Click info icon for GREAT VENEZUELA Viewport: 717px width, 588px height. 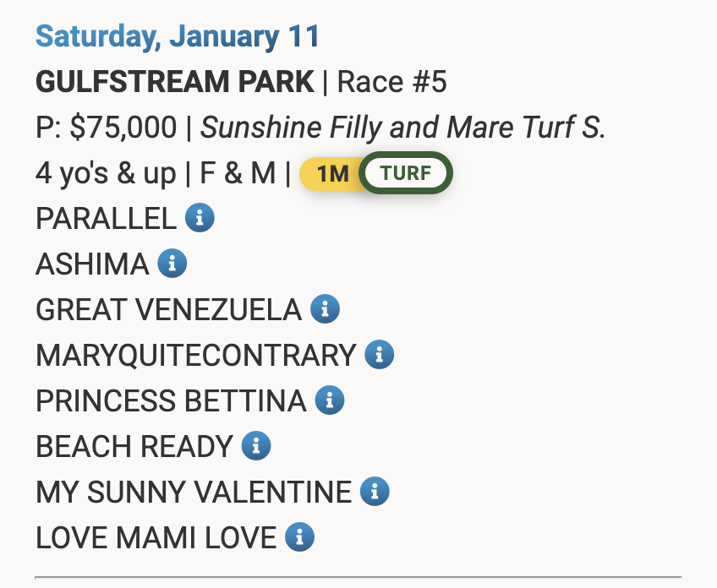coord(325,309)
